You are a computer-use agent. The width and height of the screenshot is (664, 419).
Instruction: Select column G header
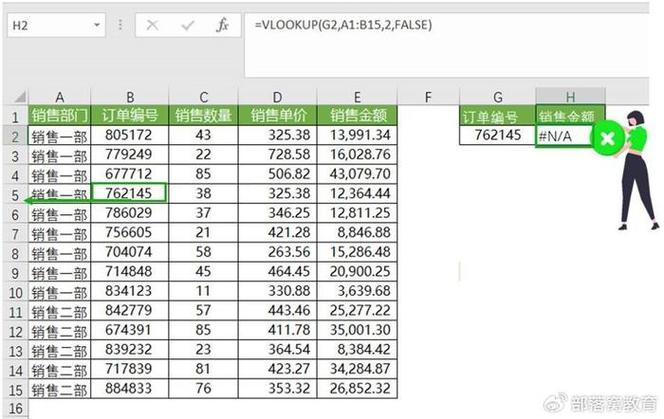(497, 97)
